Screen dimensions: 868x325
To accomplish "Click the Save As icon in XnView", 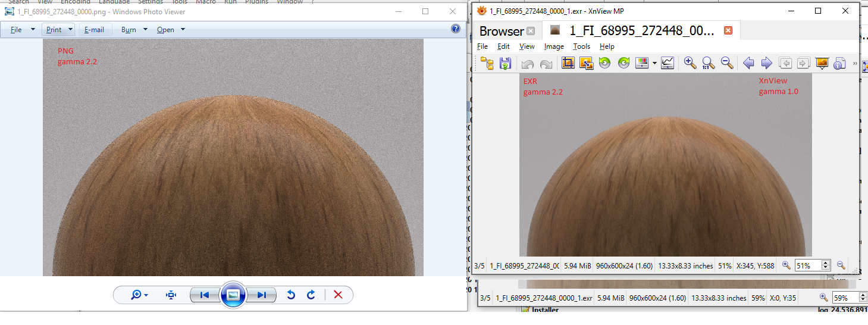I will pyautogui.click(x=505, y=63).
